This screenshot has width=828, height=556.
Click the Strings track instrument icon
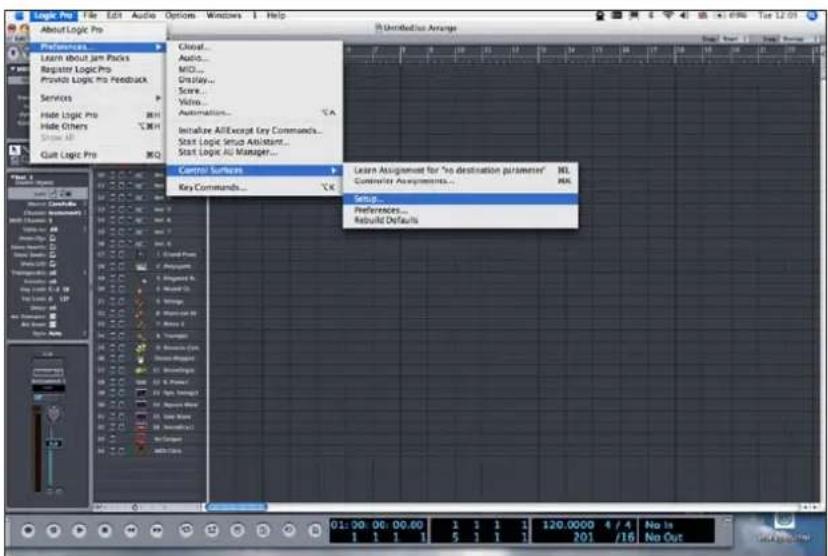(140, 301)
